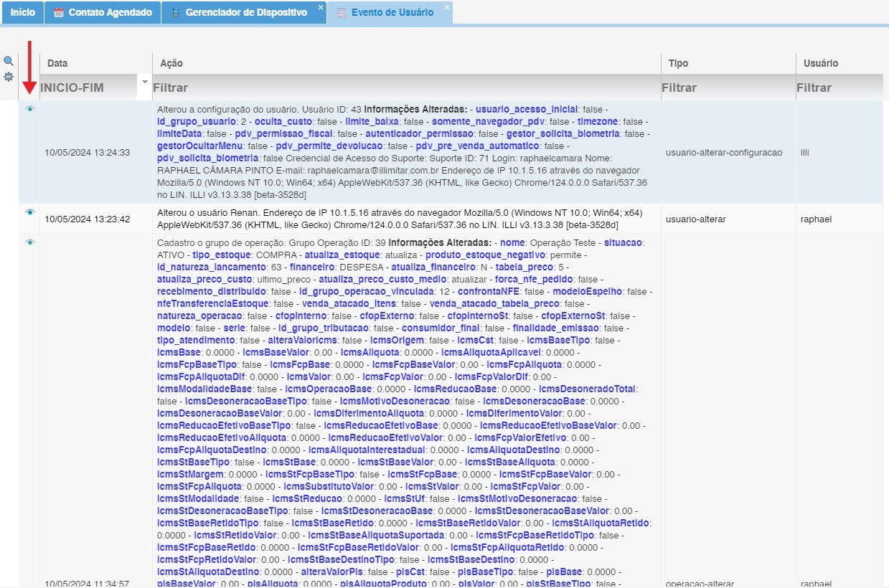Close the Gerenciador de Dispositivo tab
This screenshot has width=889, height=588.
pyautogui.click(x=321, y=7)
